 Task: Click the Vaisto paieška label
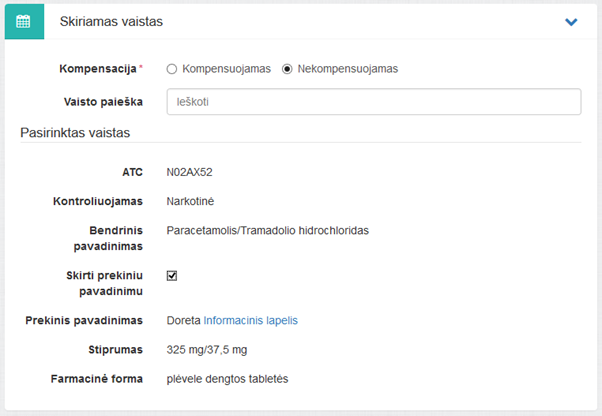click(103, 102)
